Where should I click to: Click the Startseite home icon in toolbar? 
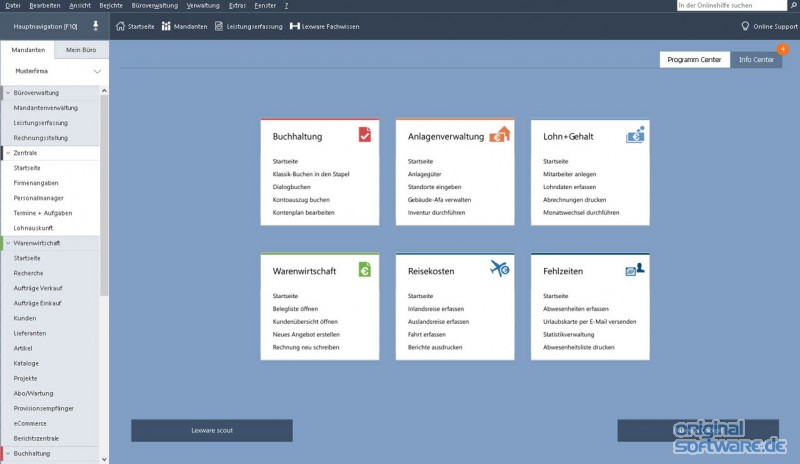pos(120,26)
